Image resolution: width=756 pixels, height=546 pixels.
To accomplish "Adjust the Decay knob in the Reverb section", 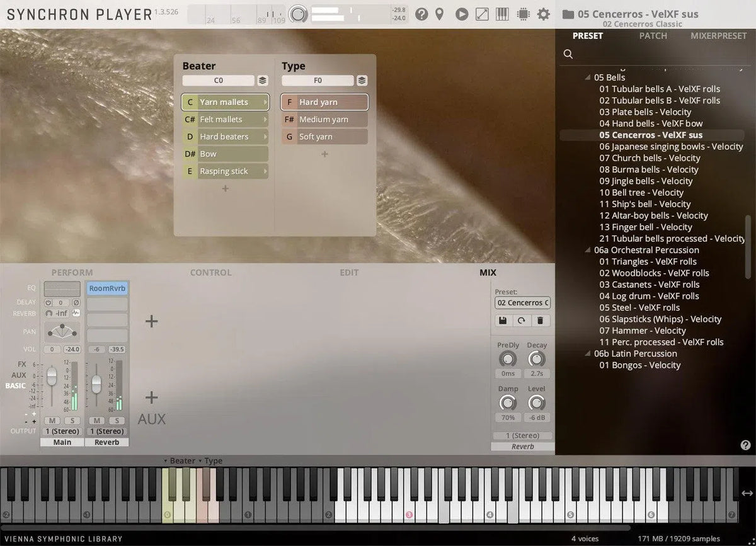I will click(537, 359).
